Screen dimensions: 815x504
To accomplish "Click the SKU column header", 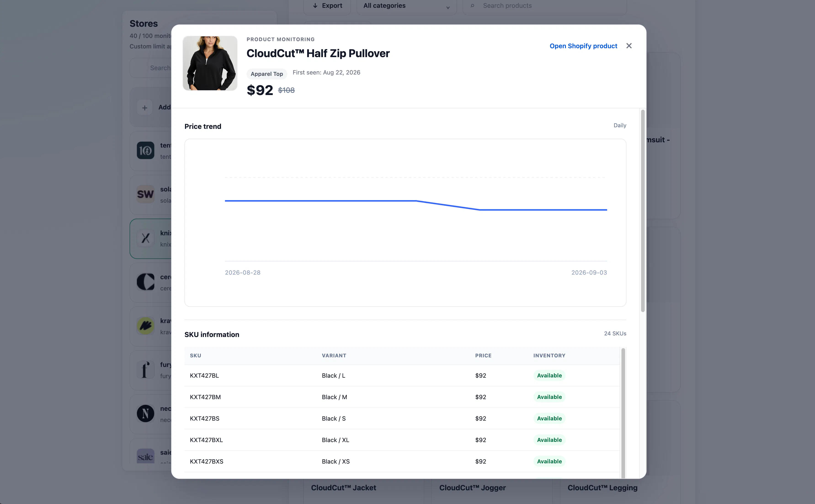I will tap(195, 355).
